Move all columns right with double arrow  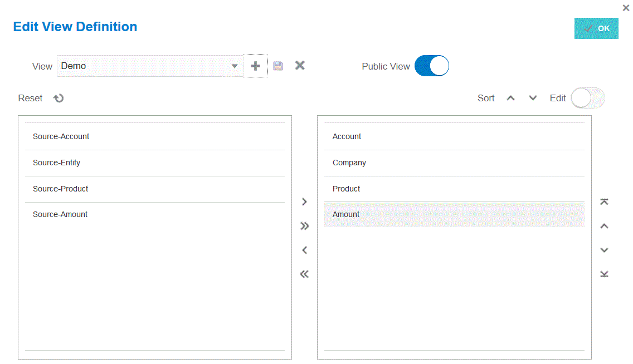tap(304, 226)
